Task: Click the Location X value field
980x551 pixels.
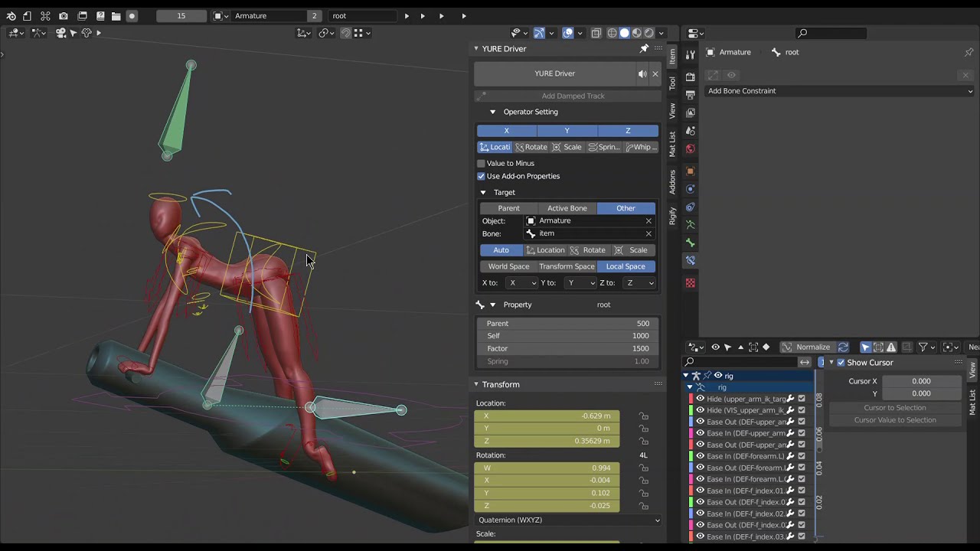Action: tap(547, 416)
